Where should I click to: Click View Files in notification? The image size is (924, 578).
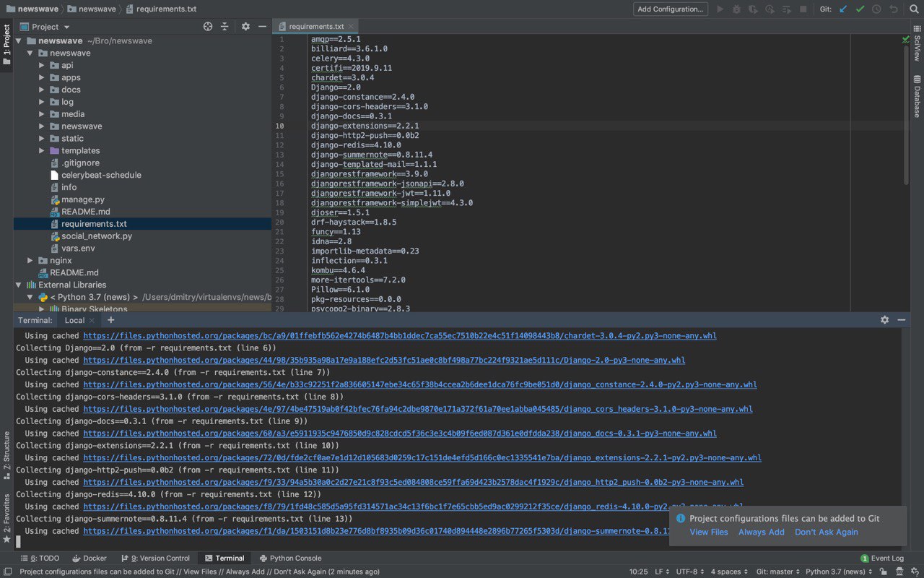click(x=709, y=532)
